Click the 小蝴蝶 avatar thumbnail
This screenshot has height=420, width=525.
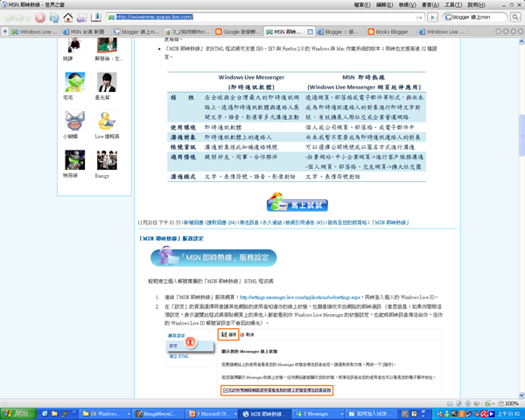pos(74,121)
